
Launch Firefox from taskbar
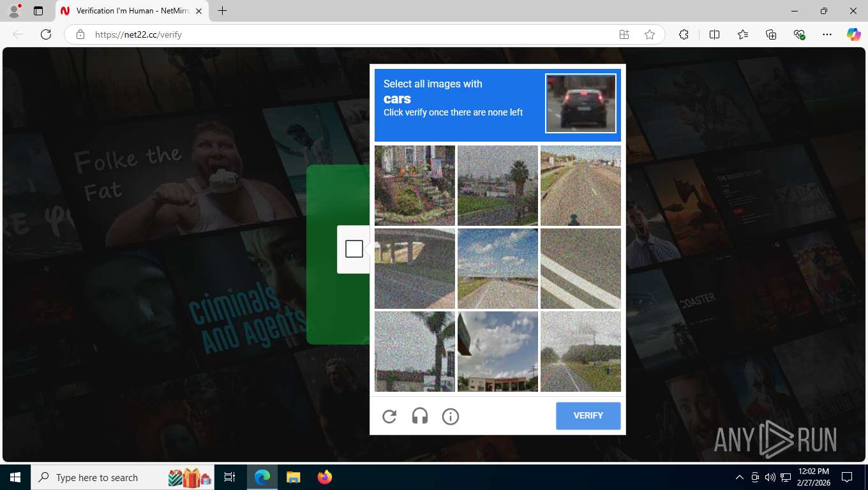(x=325, y=477)
